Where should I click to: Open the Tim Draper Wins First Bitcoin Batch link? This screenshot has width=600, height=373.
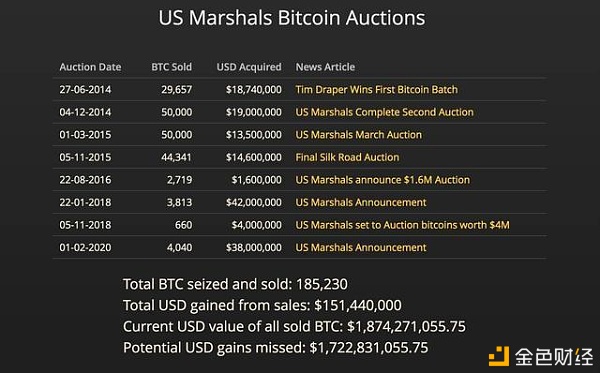pos(376,90)
